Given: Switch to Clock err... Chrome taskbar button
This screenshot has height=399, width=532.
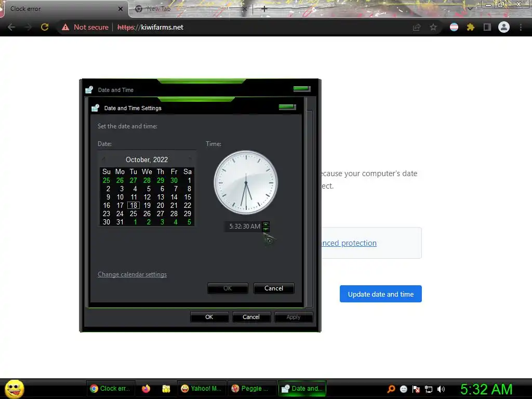Looking at the screenshot, I should pos(110,389).
